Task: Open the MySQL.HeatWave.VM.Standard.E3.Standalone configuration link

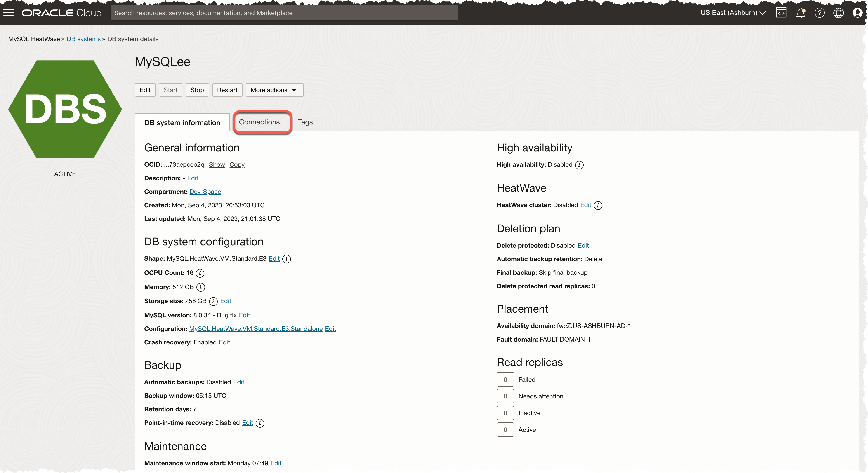Action: tap(256, 329)
